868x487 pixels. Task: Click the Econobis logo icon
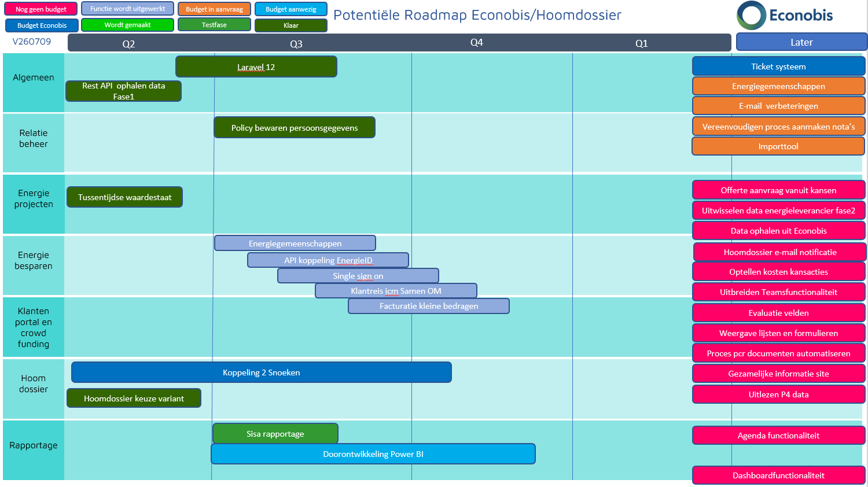pos(751,15)
